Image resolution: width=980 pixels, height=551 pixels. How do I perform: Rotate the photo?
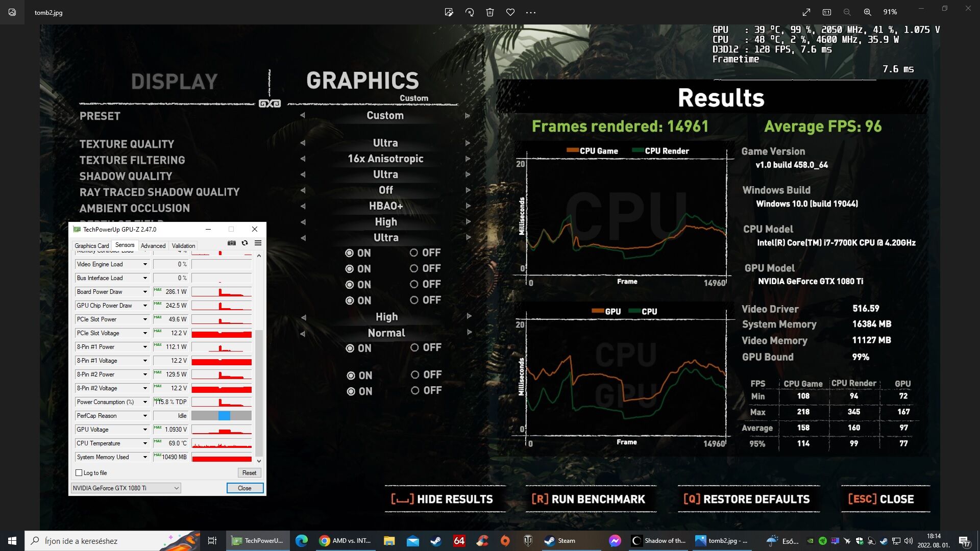(470, 12)
